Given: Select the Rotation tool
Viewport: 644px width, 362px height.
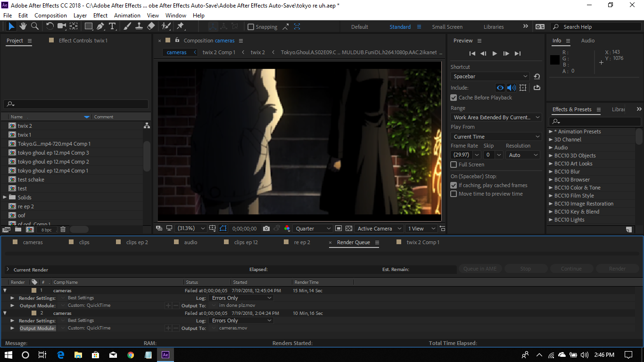Looking at the screenshot, I should 50,26.
